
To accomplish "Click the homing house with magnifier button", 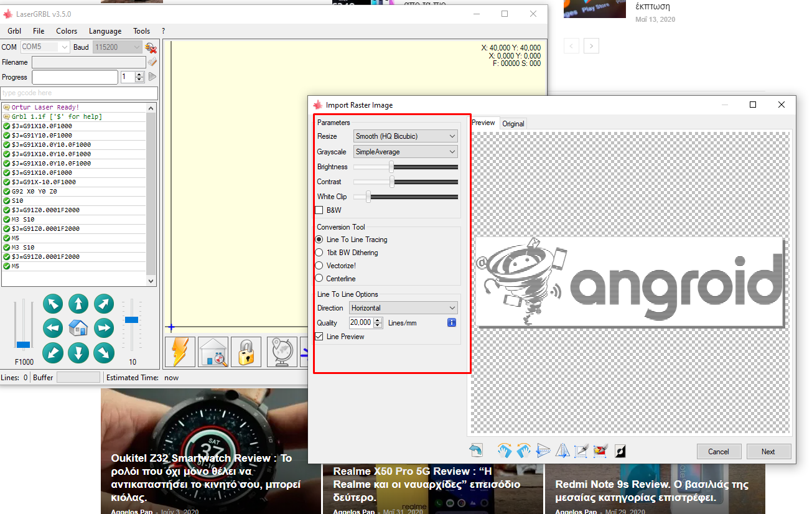I will [213, 352].
